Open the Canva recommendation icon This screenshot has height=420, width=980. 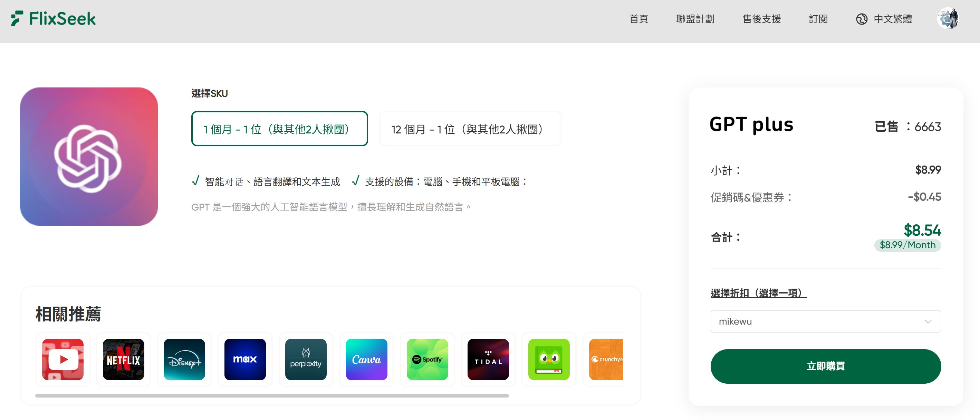pyautogui.click(x=366, y=359)
